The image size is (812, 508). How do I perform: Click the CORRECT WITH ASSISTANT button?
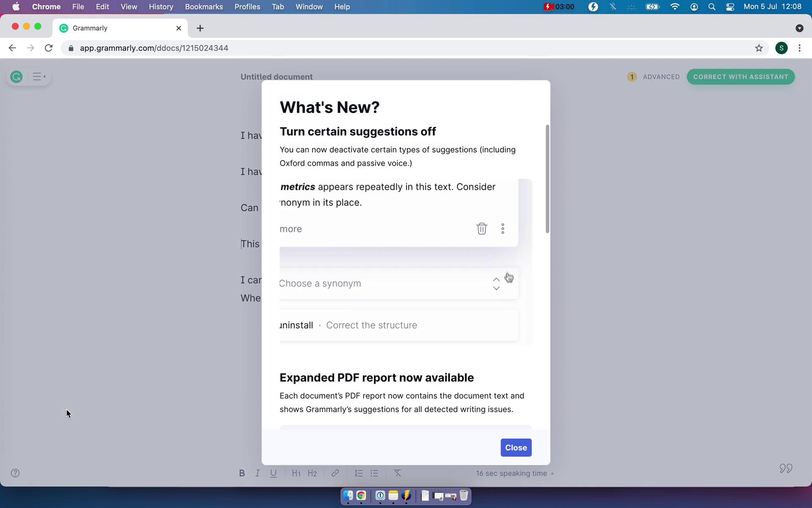(x=741, y=76)
